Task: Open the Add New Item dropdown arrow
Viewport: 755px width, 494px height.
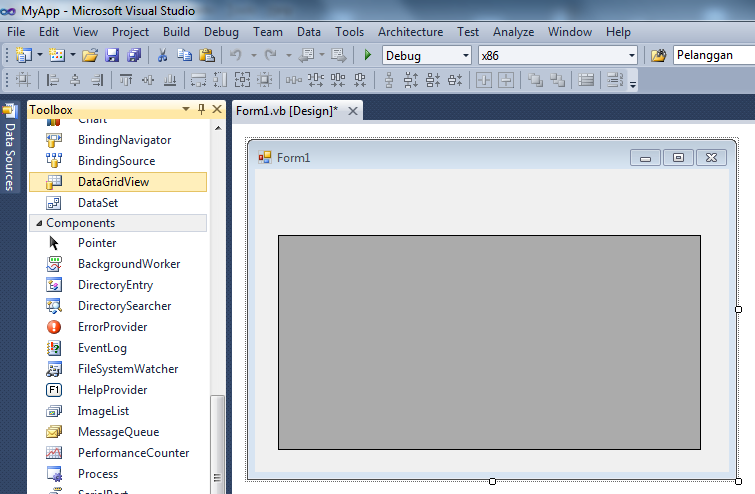Action: (73, 55)
